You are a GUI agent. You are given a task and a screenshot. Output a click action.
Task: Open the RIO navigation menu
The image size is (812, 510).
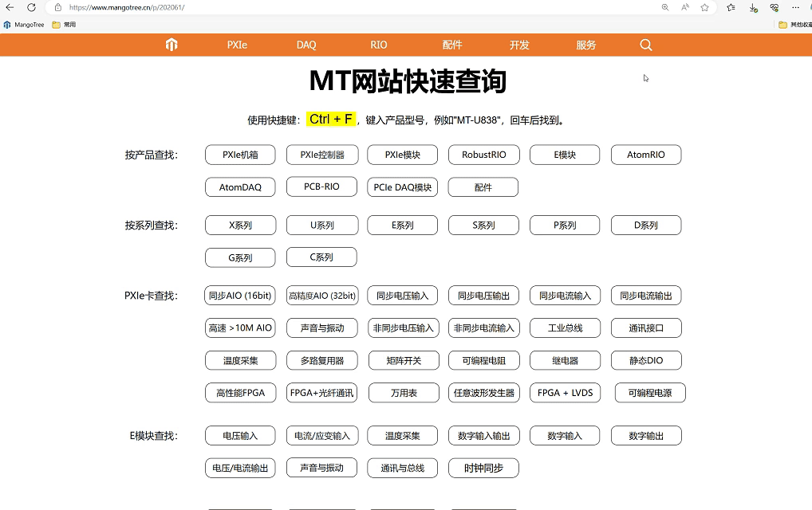[x=379, y=45]
